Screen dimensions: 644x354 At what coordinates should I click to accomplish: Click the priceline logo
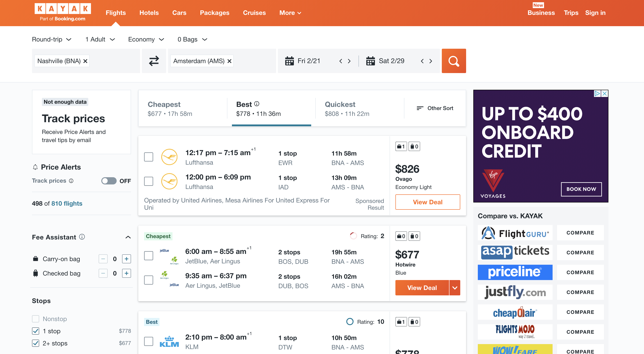(x=515, y=272)
